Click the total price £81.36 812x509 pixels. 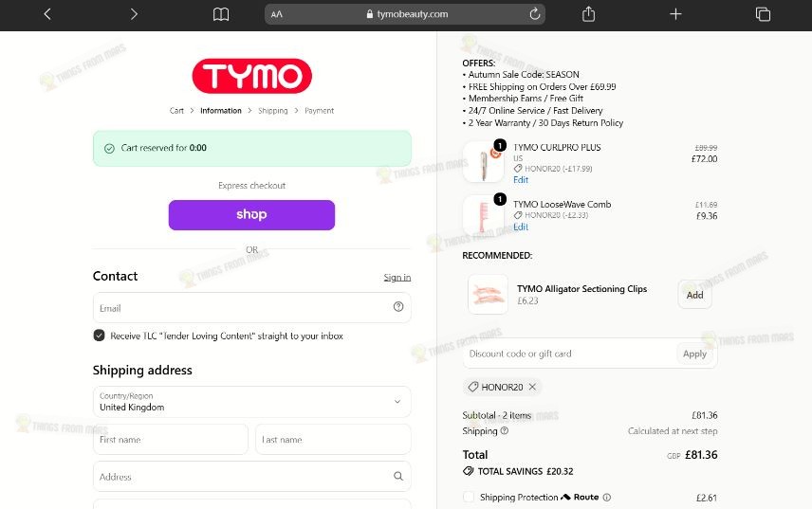[701, 455]
